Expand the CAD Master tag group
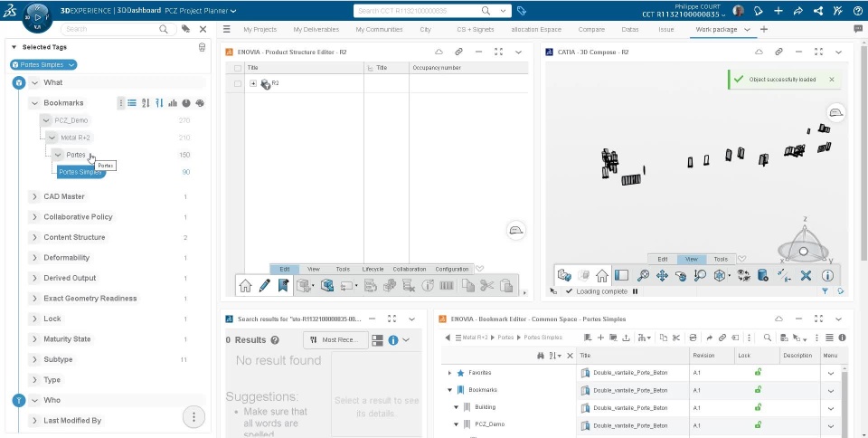The width and height of the screenshot is (868, 438). click(x=34, y=196)
